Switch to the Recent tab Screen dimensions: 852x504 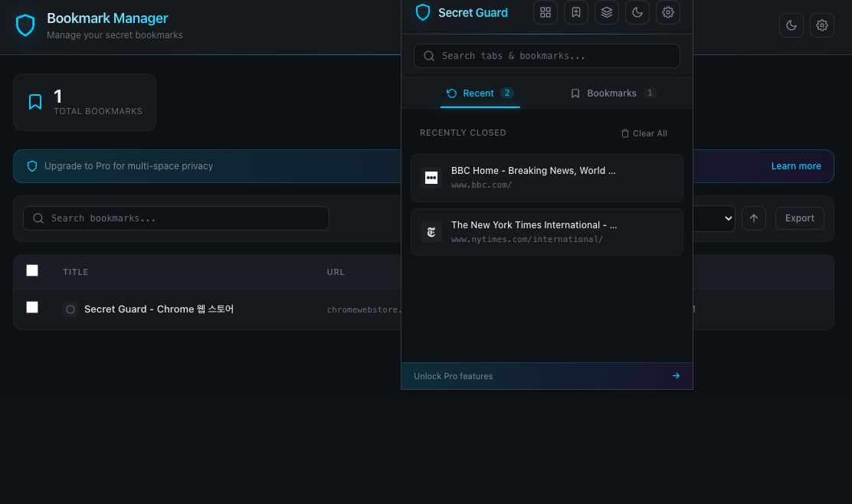(x=480, y=93)
